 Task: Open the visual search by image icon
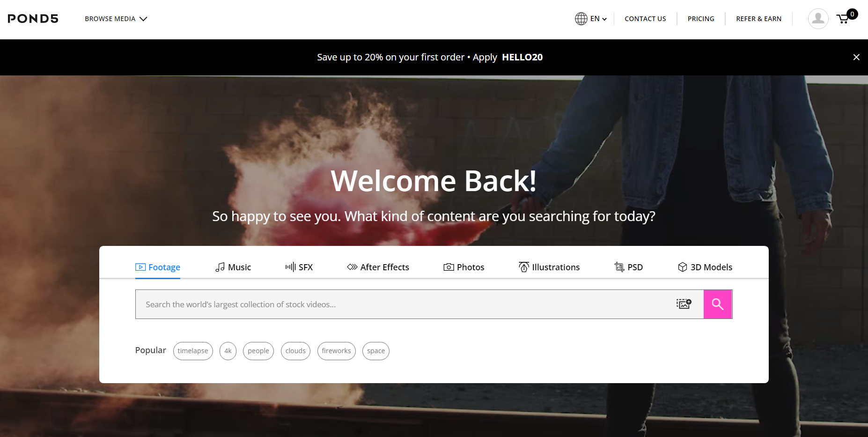(684, 304)
